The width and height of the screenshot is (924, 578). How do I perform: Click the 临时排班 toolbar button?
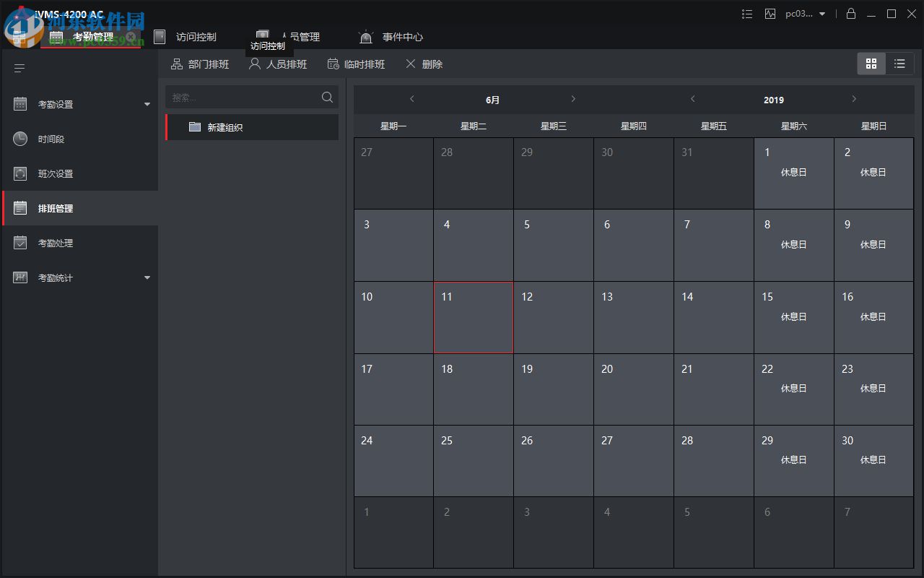356,64
